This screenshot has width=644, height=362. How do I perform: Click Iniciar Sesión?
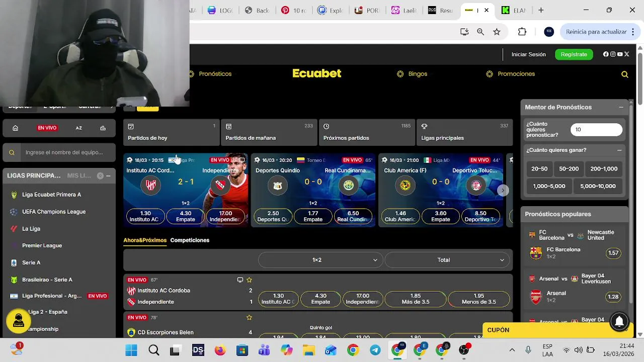point(528,54)
